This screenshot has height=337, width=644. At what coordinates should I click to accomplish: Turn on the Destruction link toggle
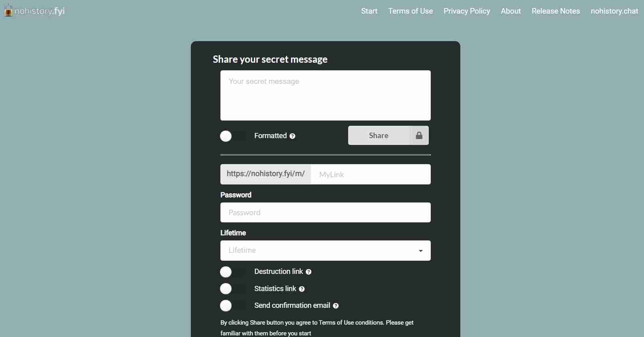tap(233, 272)
